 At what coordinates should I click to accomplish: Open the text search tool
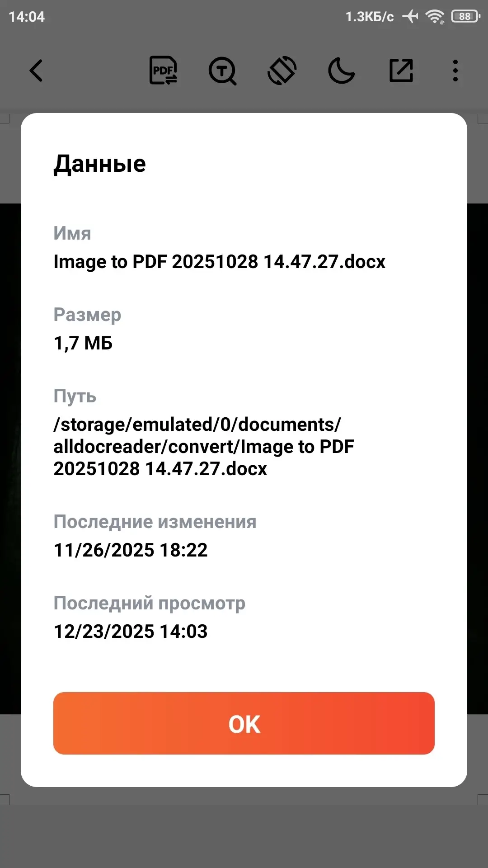coord(222,71)
